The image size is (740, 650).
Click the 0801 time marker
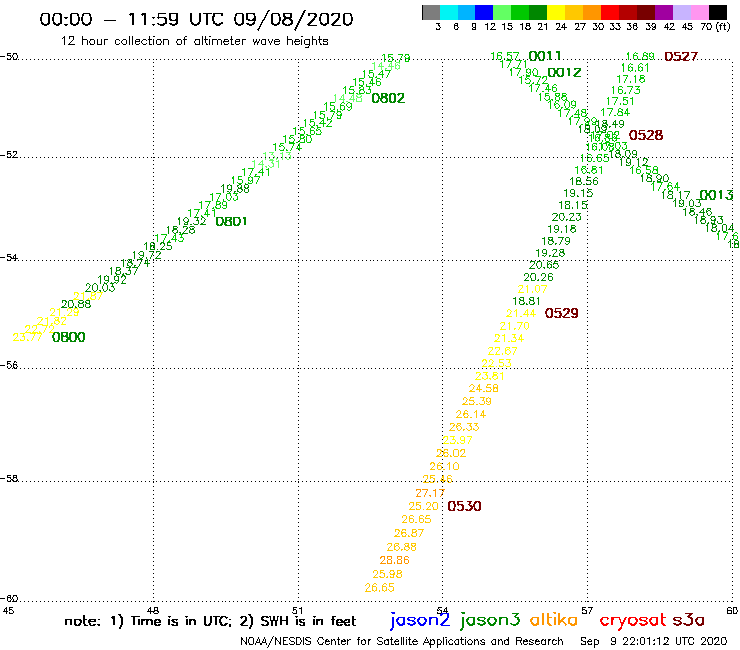[x=231, y=221]
